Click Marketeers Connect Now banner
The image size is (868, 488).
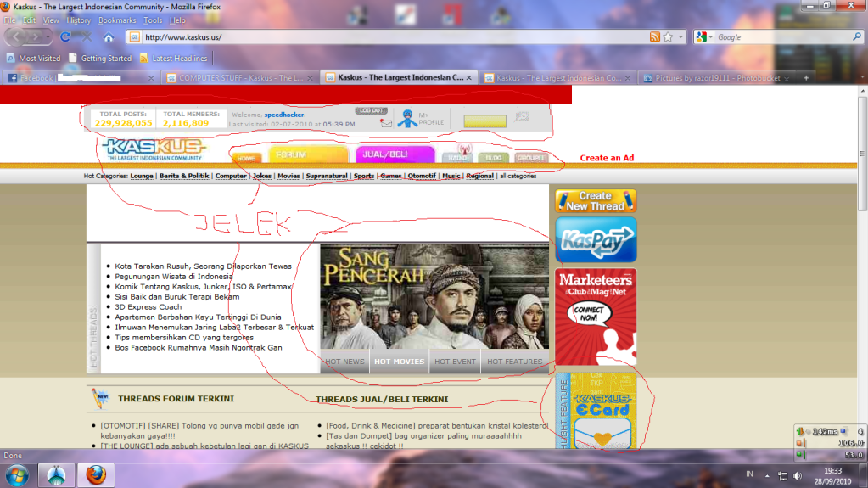pyautogui.click(x=596, y=317)
